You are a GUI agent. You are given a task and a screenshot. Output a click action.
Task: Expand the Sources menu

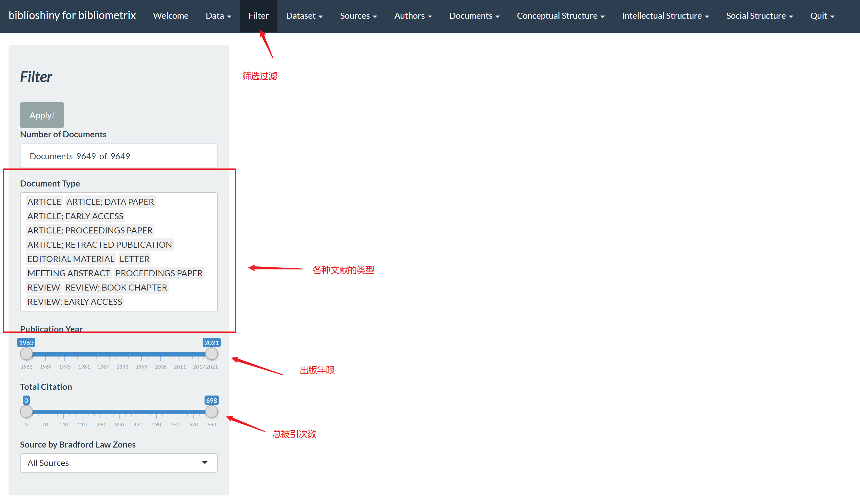(x=358, y=15)
